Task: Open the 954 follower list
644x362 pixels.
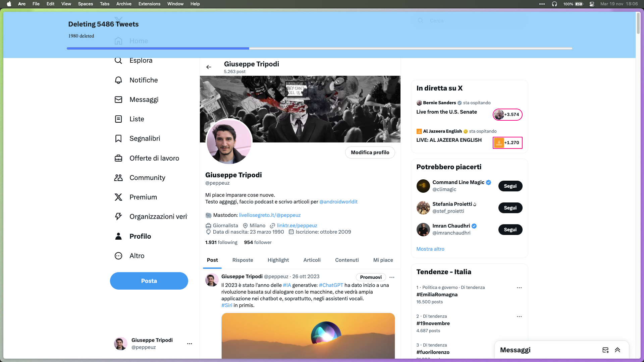Action: pos(258,242)
